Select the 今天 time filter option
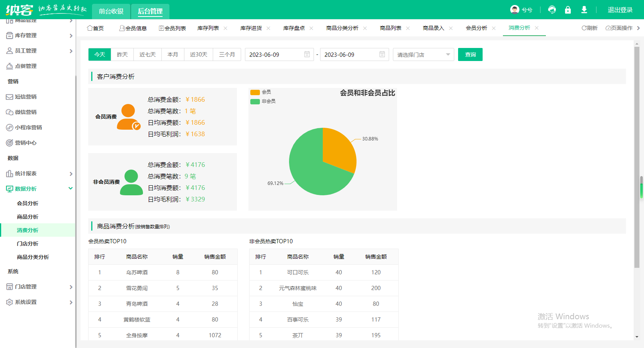This screenshot has width=644, height=348. [x=99, y=54]
